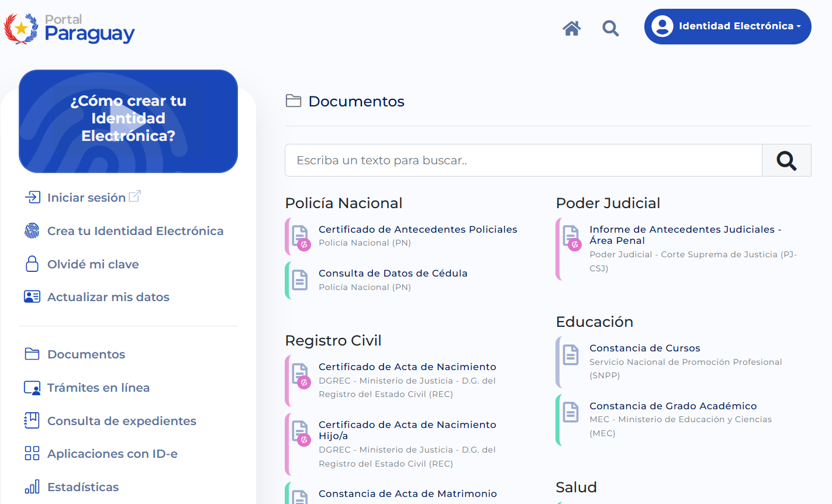Screen dimensions: 832x504
Task: Expand the Identidad Electrónica dropdown
Action: [727, 26]
